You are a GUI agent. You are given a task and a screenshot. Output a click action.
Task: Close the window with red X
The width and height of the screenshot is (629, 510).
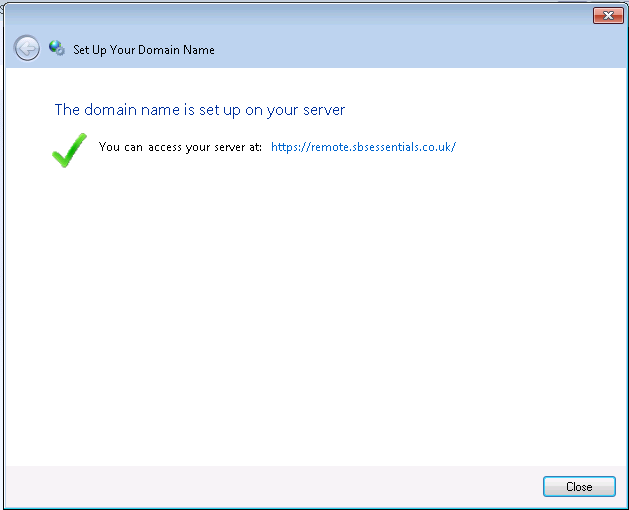607,15
